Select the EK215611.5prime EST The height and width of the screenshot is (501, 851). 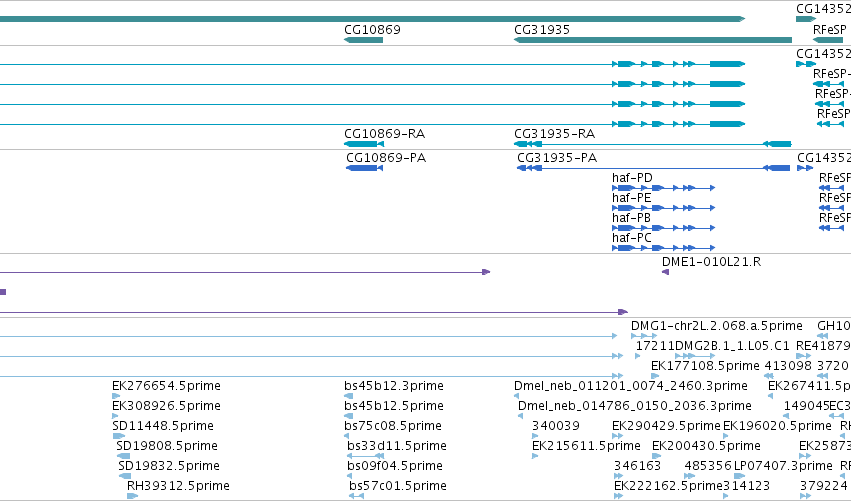(x=535, y=456)
